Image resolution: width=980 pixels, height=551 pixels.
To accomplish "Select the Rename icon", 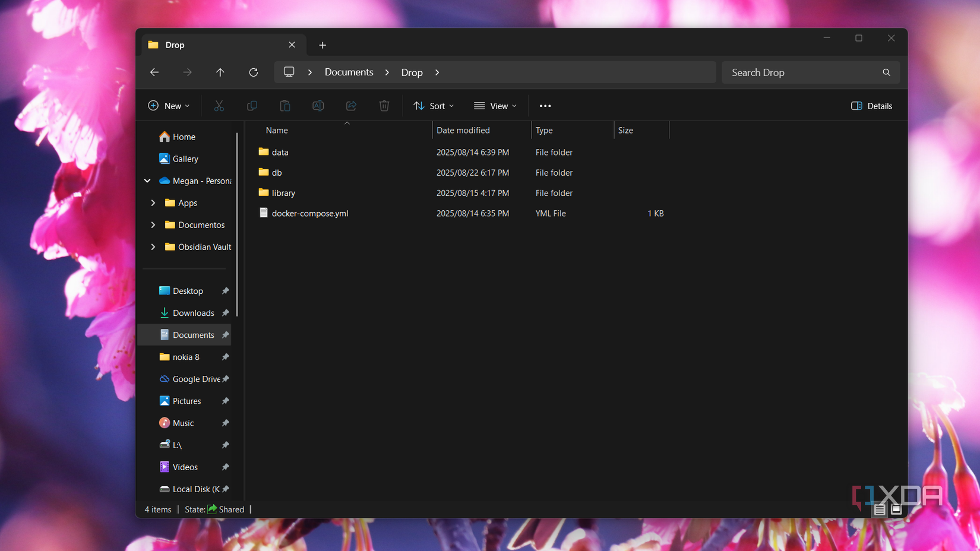I will [x=318, y=106].
